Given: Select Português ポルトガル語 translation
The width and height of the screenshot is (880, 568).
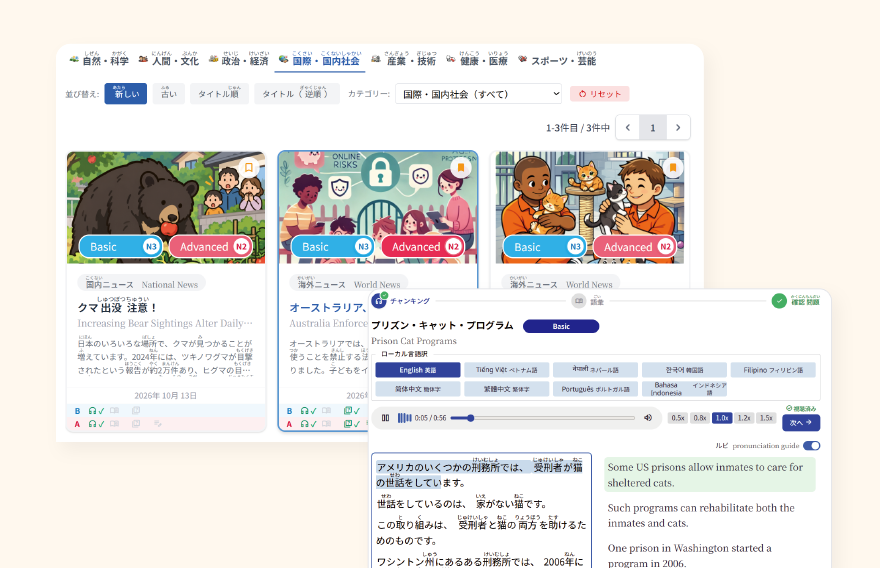Looking at the screenshot, I should point(595,389).
